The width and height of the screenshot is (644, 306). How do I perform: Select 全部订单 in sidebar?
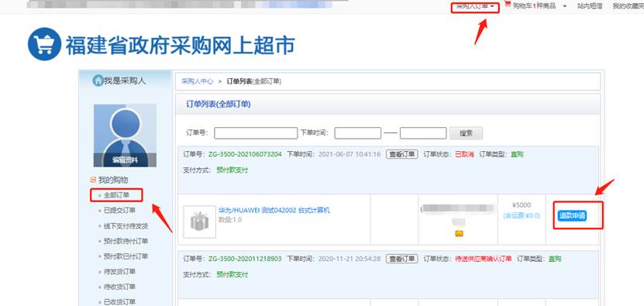click(116, 195)
